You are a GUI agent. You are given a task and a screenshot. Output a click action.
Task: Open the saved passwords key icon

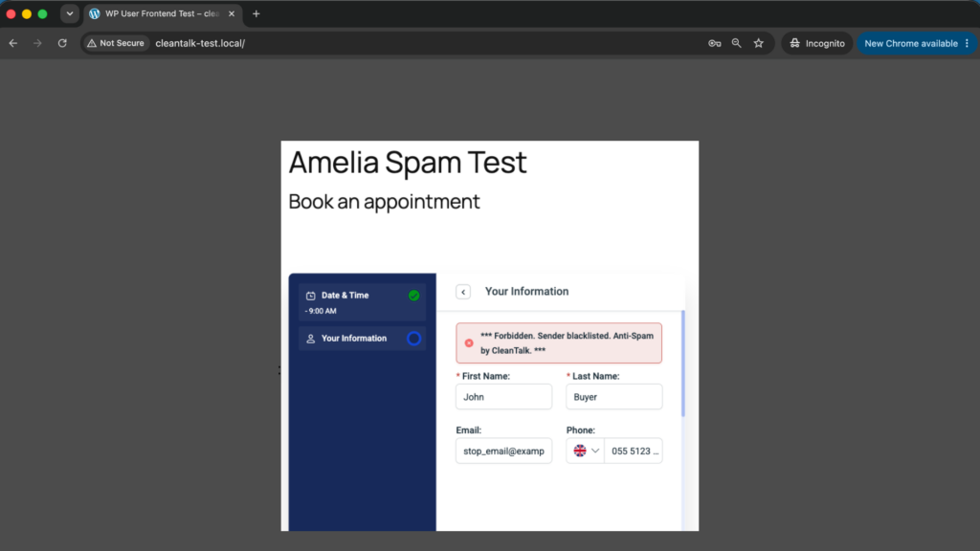714,43
